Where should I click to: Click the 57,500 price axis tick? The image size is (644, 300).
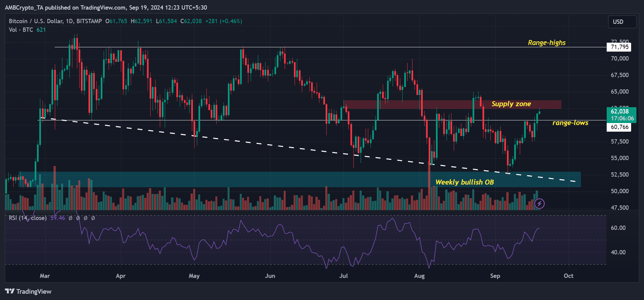point(620,142)
